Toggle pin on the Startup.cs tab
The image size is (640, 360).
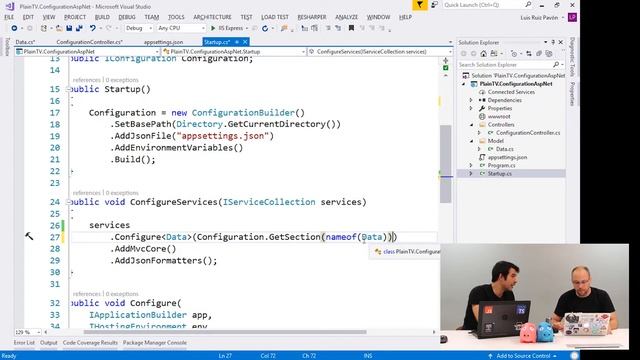click(x=237, y=42)
